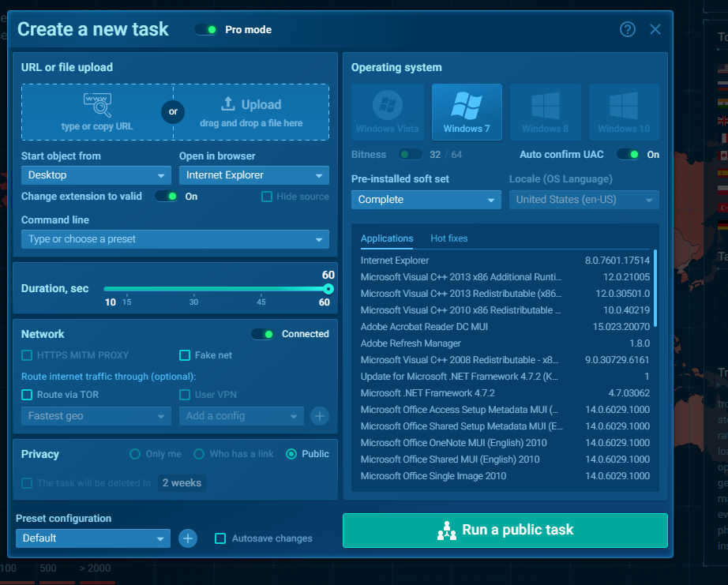Check the Route via TOR option

27,395
